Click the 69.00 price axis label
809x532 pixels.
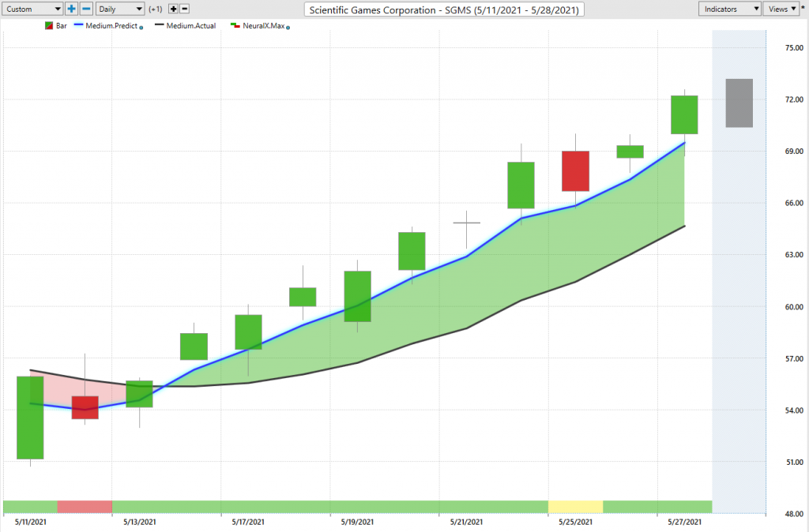(x=794, y=151)
